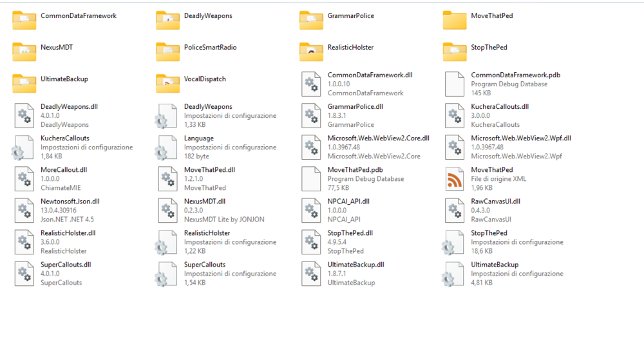Image resolution: width=644 pixels, height=351 pixels.
Task: Select the DeadlyWeapons.dll gear icon
Action: point(24,115)
